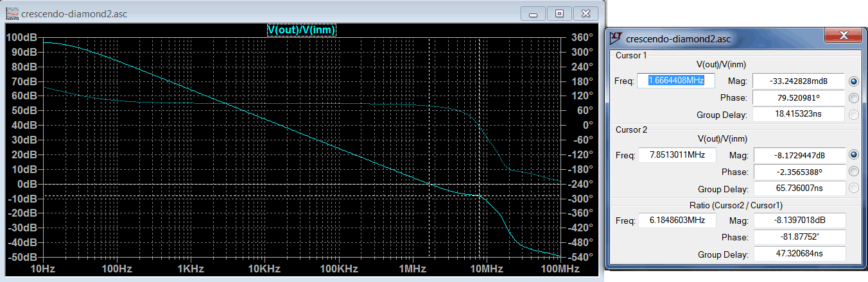Click the 100Hz label on frequency axis
868x282 pixels.
point(116,269)
